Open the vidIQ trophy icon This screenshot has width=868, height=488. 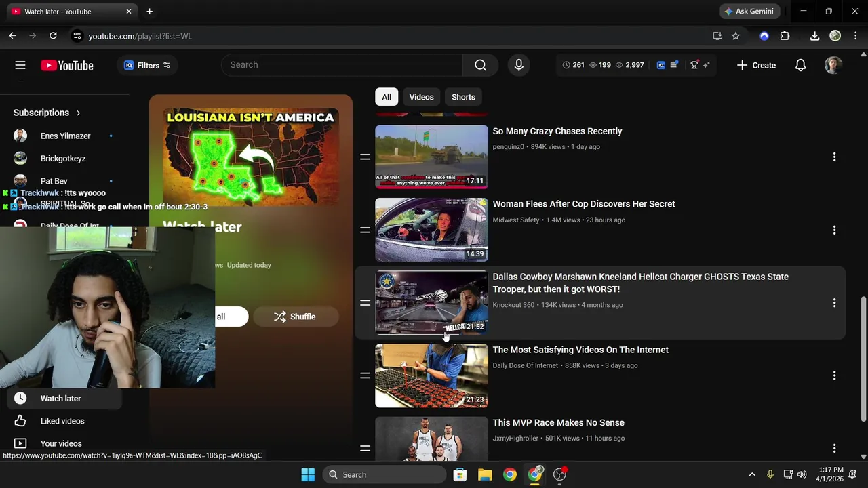point(694,65)
